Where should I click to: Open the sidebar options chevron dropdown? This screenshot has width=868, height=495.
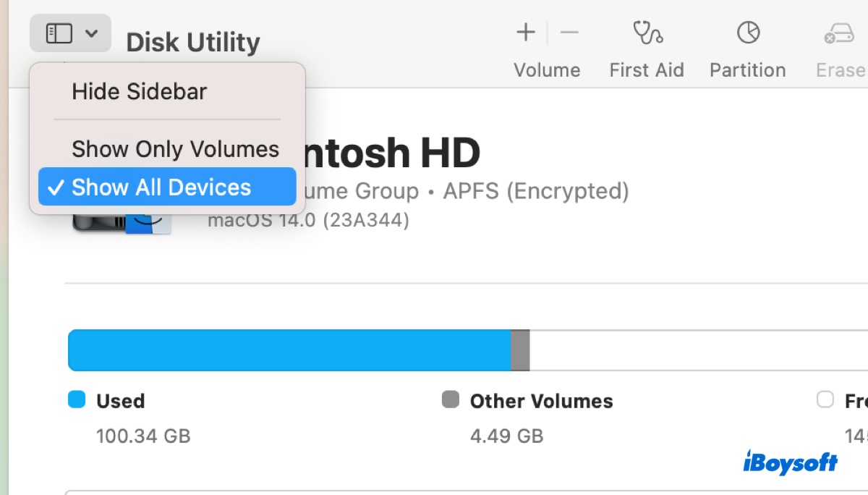(90, 32)
